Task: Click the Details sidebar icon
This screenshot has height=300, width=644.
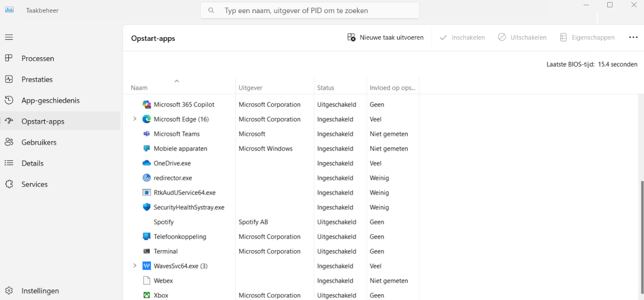Action: [9, 163]
